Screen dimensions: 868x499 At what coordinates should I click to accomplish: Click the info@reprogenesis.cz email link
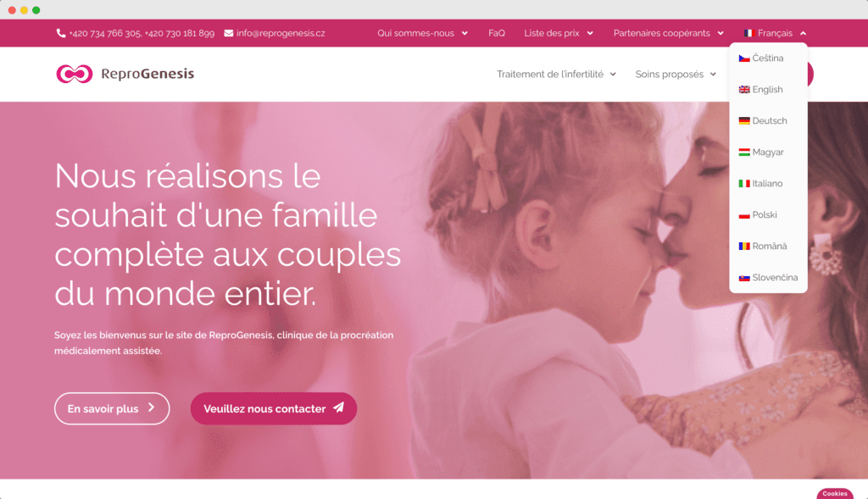pyautogui.click(x=281, y=33)
